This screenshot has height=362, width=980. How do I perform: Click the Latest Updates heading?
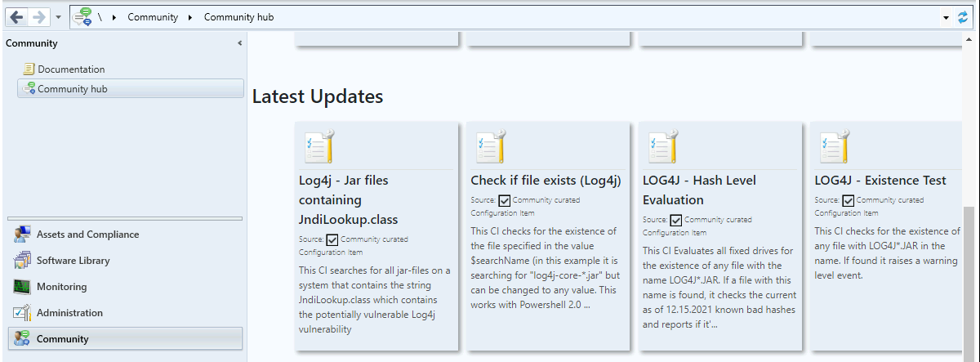[x=318, y=96]
